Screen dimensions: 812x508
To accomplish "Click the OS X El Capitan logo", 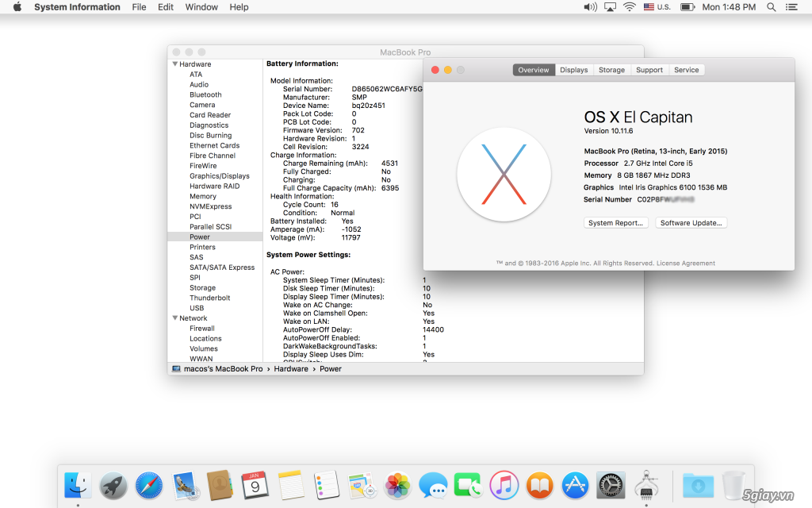I will coord(504,174).
